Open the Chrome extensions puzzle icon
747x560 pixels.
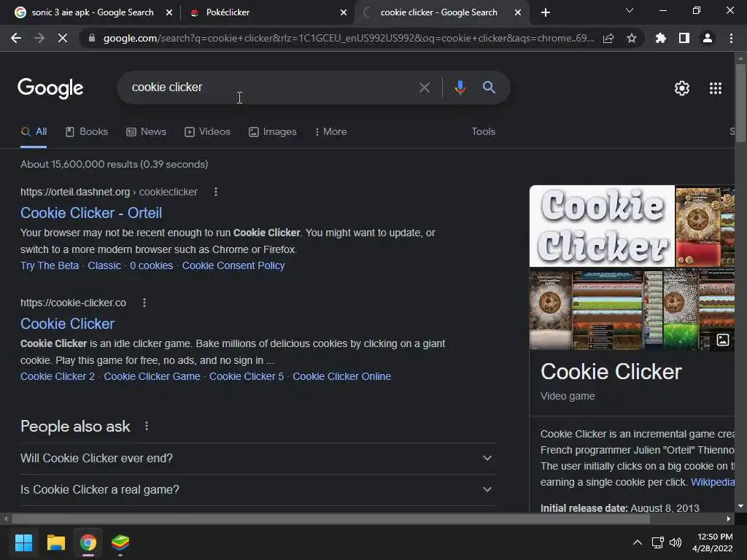point(661,38)
